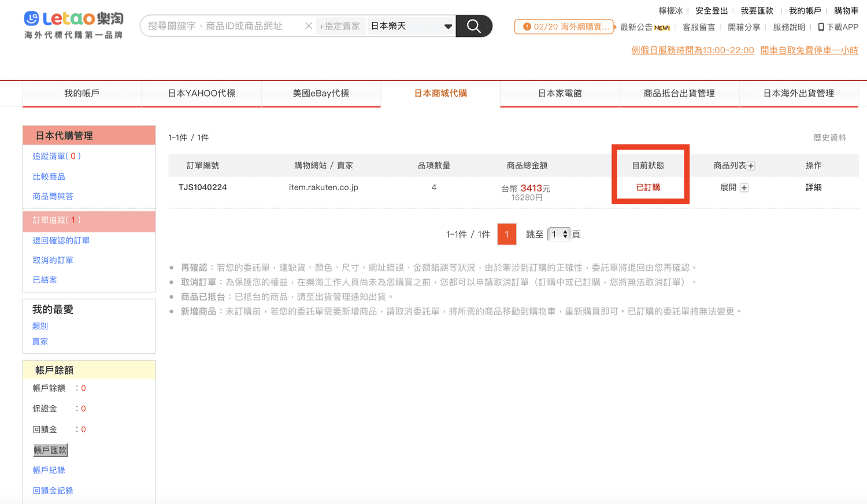Click 例假日服務時間為13:00~22:00 notice link
The height and width of the screenshot is (504, 867).
(692, 50)
